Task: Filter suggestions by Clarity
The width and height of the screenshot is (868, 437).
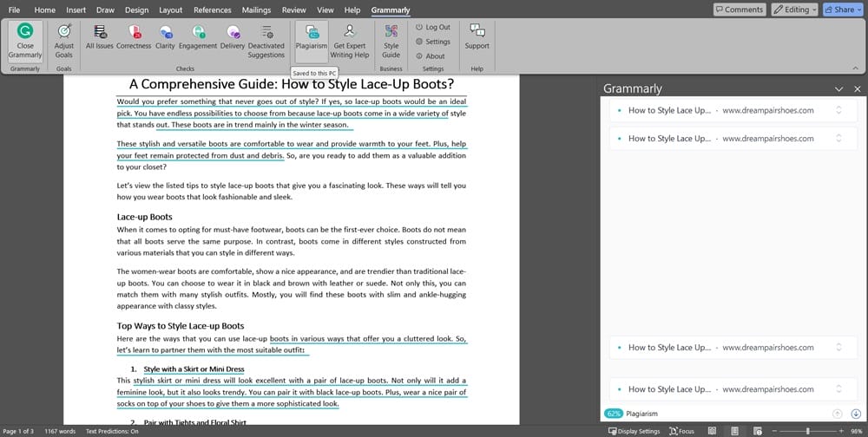Action: point(165,37)
